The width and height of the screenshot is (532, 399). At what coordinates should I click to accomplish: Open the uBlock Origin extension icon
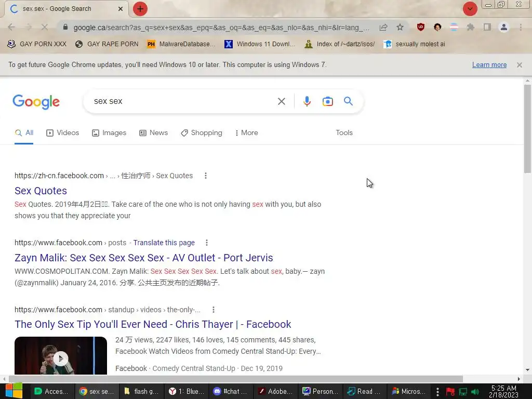coord(421,27)
